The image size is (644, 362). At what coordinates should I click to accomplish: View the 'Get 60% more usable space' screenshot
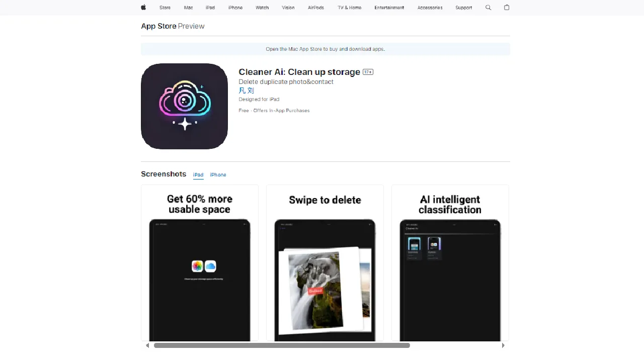pos(200,263)
